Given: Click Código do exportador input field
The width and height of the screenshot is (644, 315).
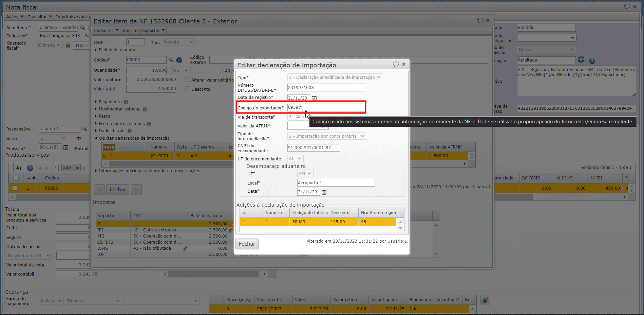Looking at the screenshot, I should click(x=326, y=107).
